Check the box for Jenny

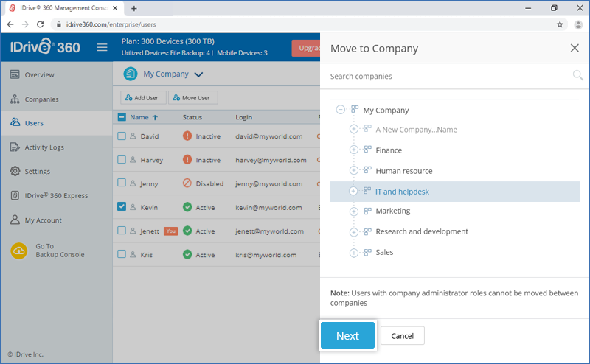[122, 183]
